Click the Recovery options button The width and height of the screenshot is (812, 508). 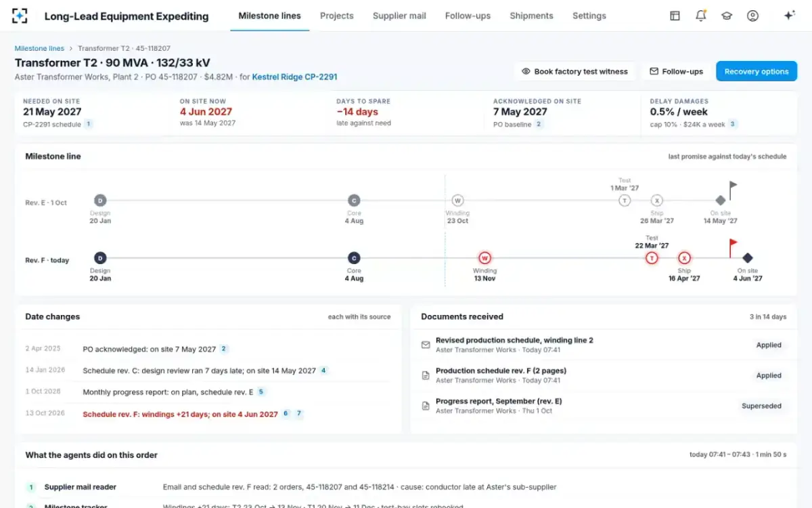click(x=757, y=71)
